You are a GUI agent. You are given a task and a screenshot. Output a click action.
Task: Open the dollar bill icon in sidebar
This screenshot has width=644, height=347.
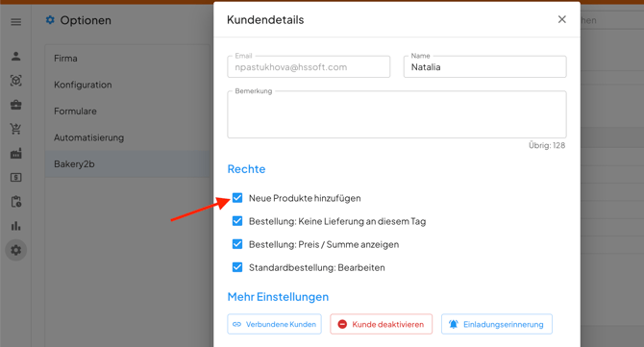tap(16, 178)
